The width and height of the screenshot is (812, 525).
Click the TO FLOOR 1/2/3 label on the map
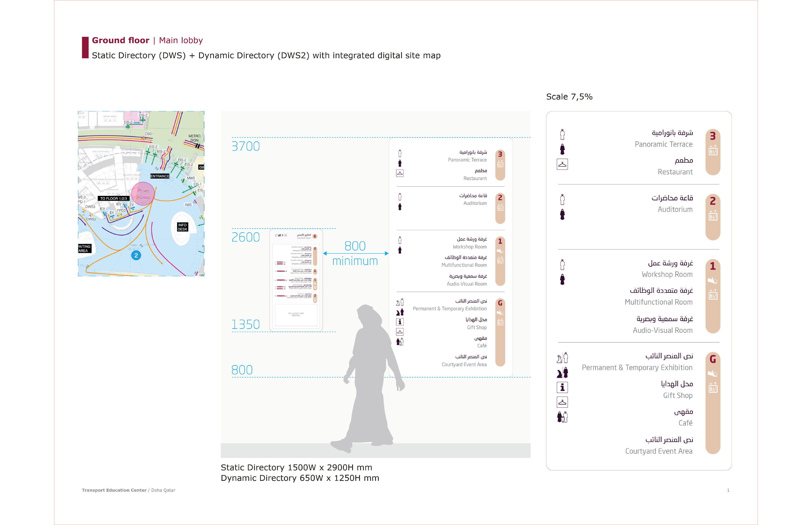113,198
